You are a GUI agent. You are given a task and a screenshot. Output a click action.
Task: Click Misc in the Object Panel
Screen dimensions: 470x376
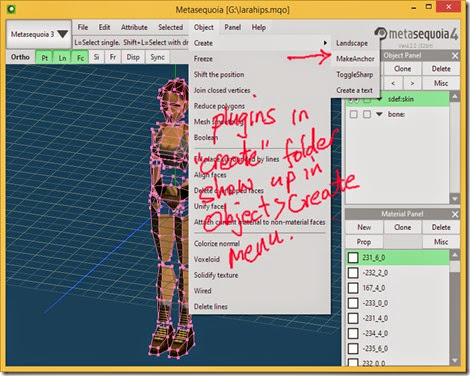441,83
